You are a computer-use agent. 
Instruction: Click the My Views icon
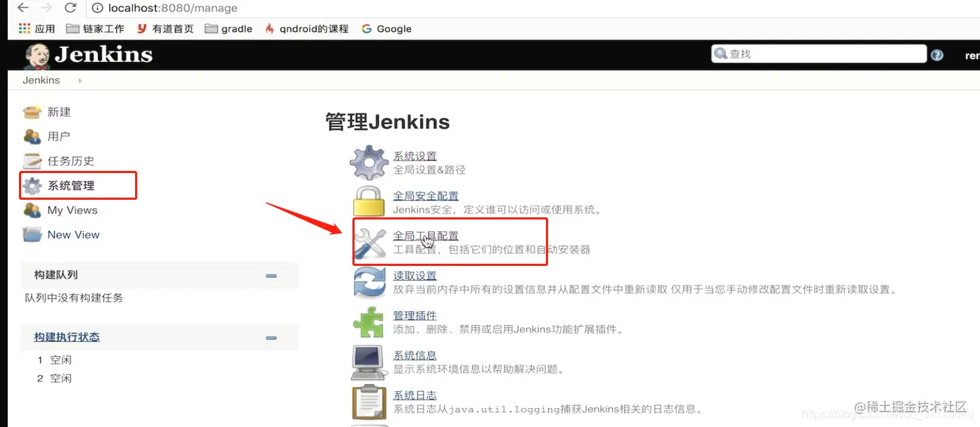click(x=32, y=210)
